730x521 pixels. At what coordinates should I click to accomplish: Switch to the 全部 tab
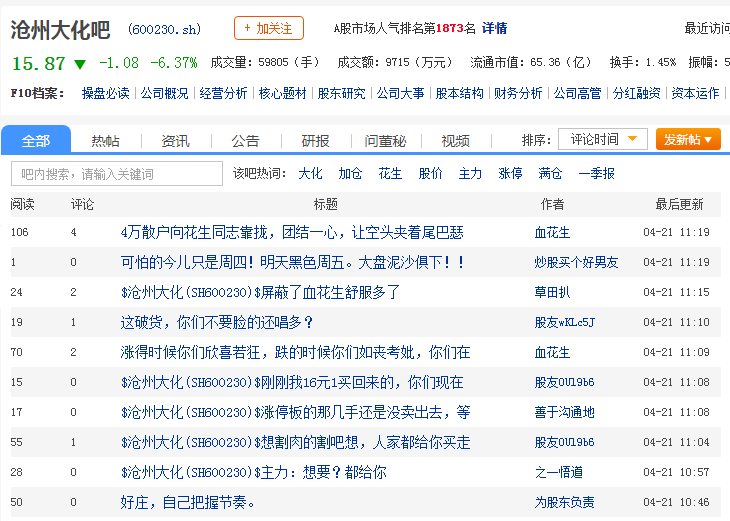(36, 140)
